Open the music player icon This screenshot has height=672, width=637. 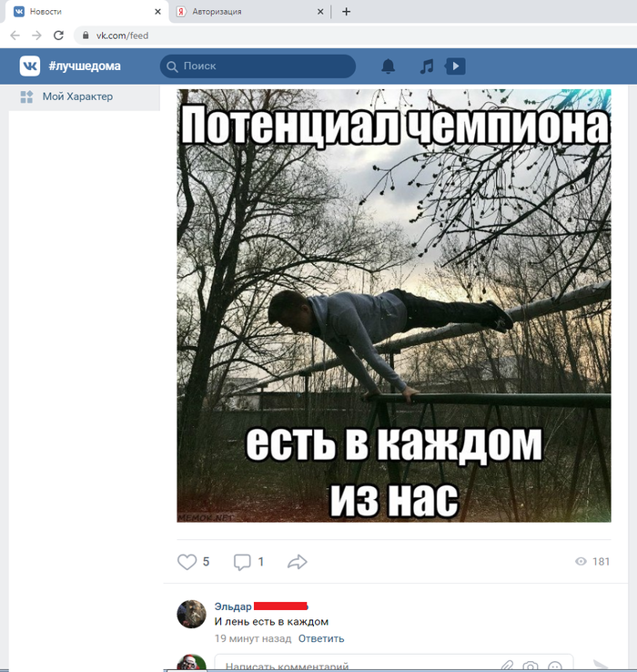pos(427,66)
